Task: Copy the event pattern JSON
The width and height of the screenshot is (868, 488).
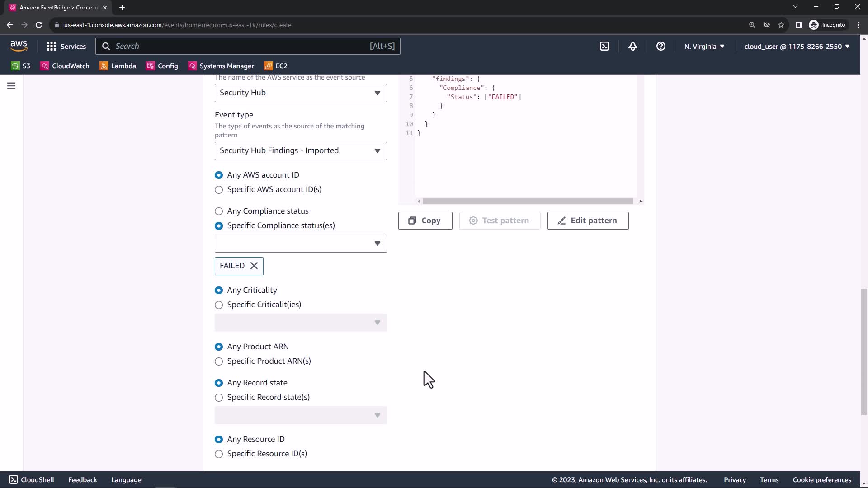Action: pyautogui.click(x=425, y=221)
